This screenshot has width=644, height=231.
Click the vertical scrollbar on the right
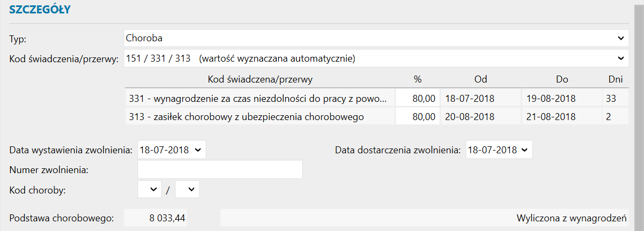coord(638,115)
